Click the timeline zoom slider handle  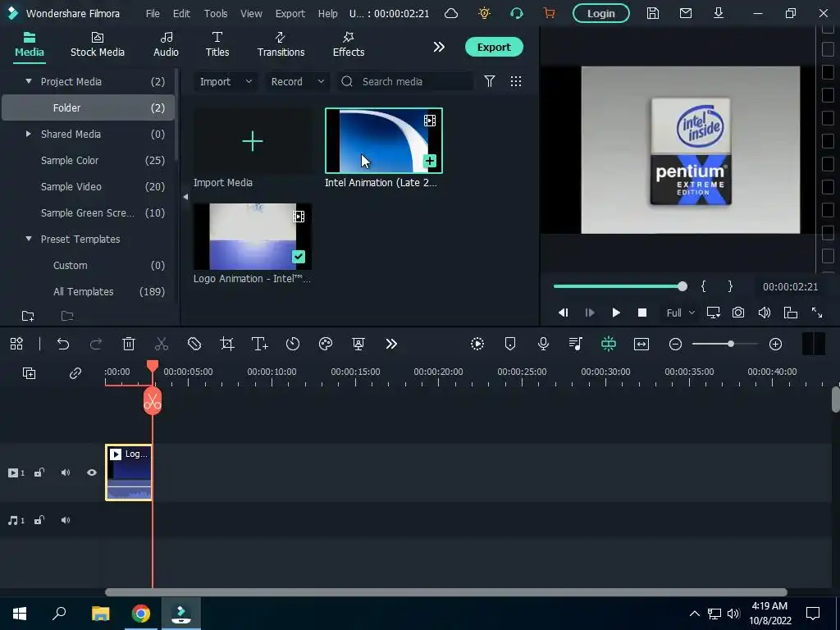(x=730, y=344)
